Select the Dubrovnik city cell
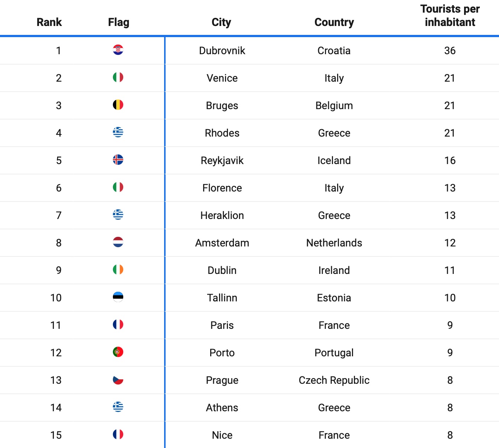 [x=222, y=50]
